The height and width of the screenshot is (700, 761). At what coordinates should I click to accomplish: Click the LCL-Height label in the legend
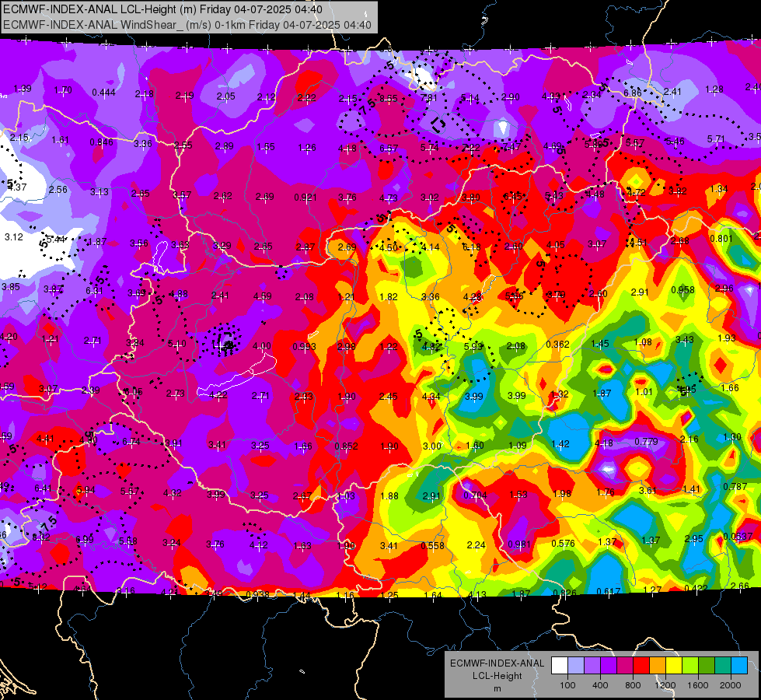pyautogui.click(x=497, y=676)
